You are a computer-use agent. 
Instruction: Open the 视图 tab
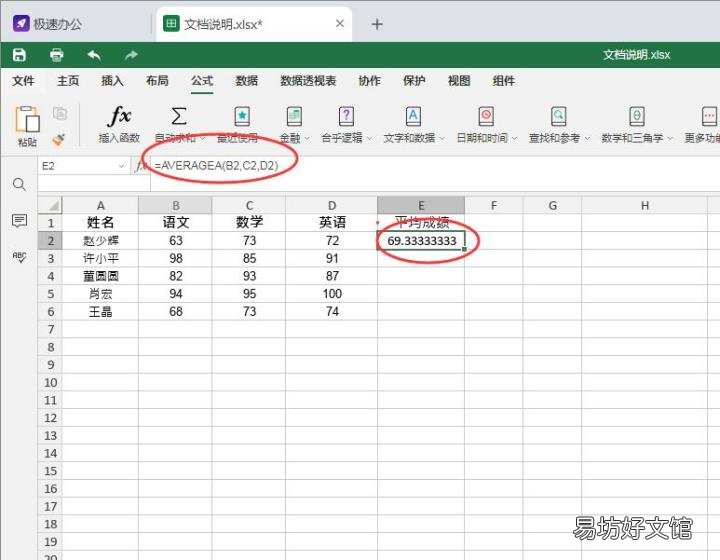459,81
